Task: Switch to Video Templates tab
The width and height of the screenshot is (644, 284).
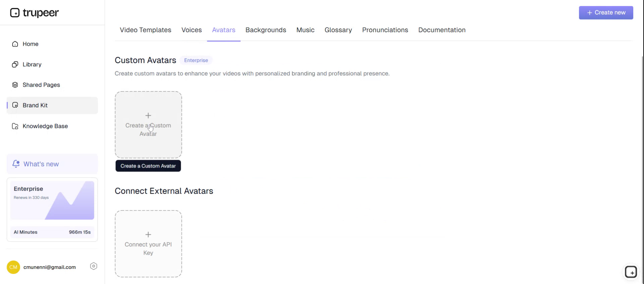Action: click(x=146, y=30)
